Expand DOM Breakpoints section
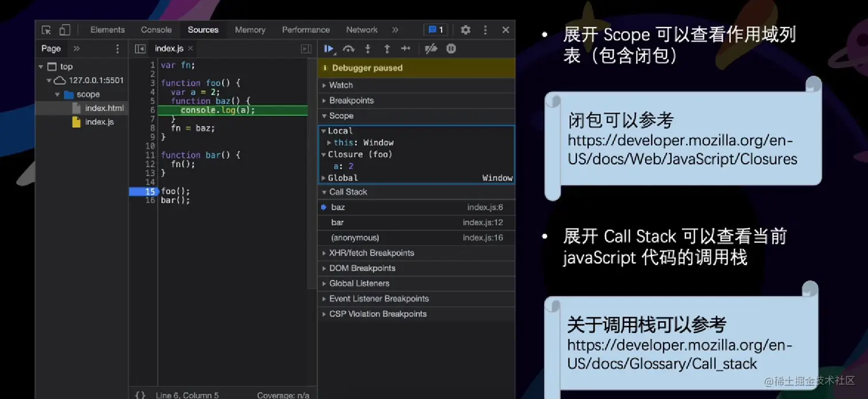This screenshot has width=868, height=399. pyautogui.click(x=416, y=268)
